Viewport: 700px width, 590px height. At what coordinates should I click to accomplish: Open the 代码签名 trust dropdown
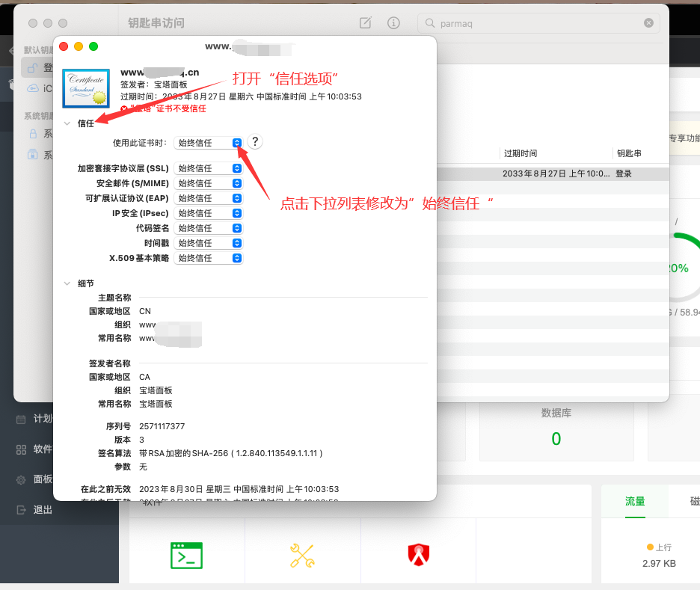coord(209,228)
